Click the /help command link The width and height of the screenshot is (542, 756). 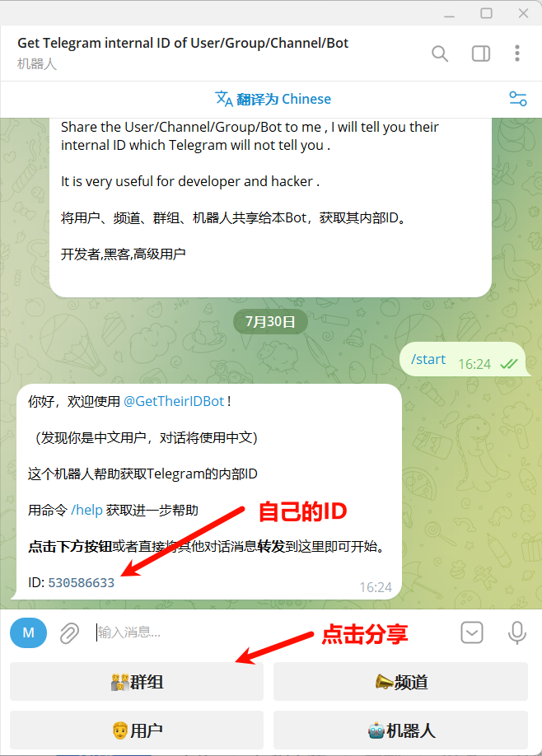86,510
